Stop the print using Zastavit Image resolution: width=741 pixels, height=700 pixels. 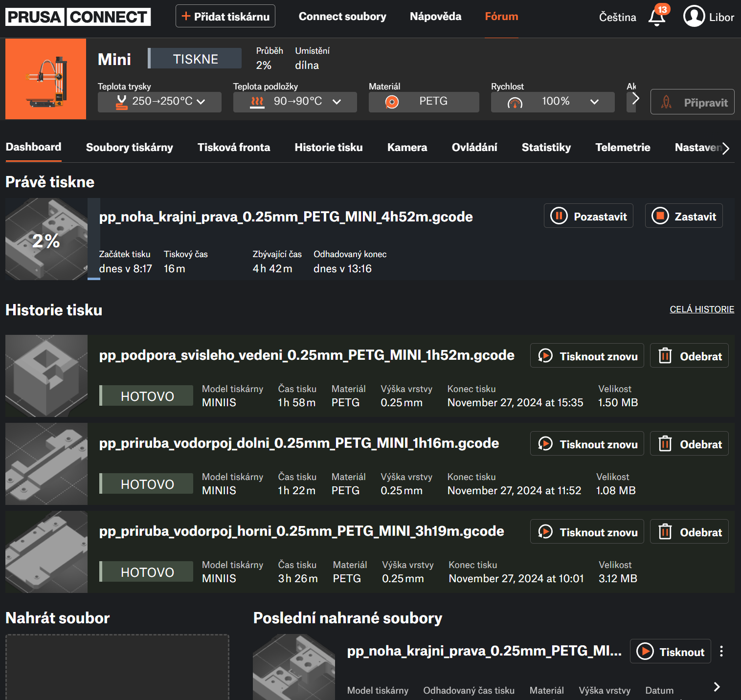pyautogui.click(x=683, y=216)
